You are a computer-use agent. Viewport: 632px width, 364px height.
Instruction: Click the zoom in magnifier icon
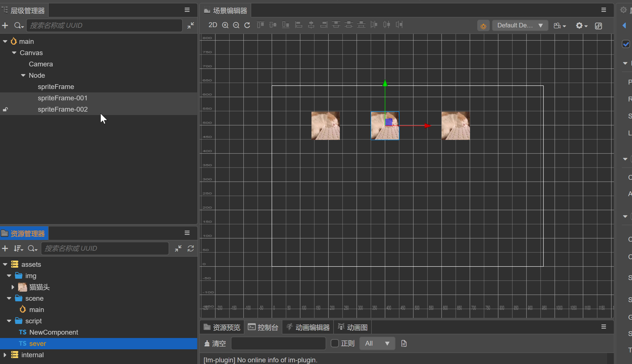pyautogui.click(x=225, y=25)
